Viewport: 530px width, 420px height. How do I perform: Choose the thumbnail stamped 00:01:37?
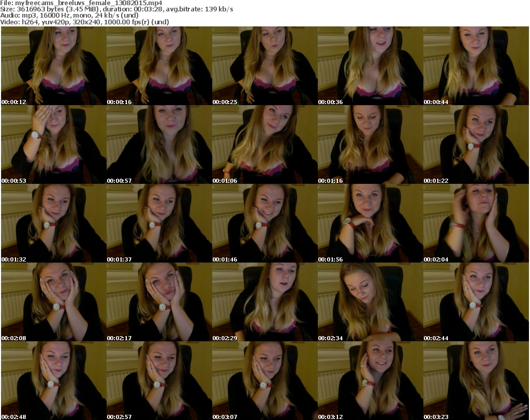tap(159, 224)
